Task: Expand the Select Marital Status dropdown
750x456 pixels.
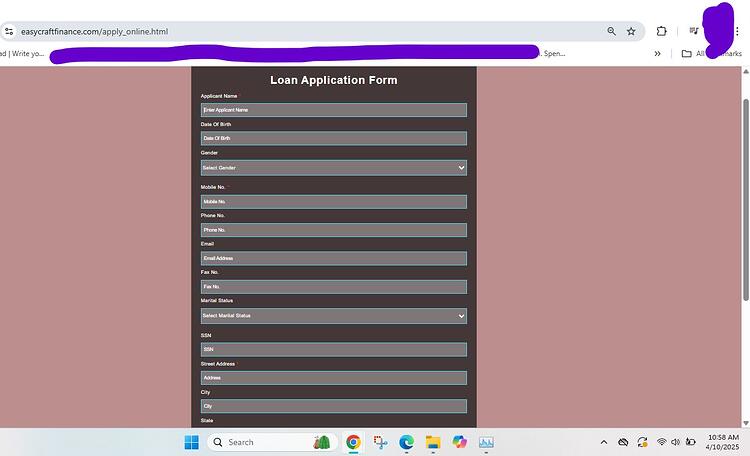Action: pyautogui.click(x=333, y=316)
